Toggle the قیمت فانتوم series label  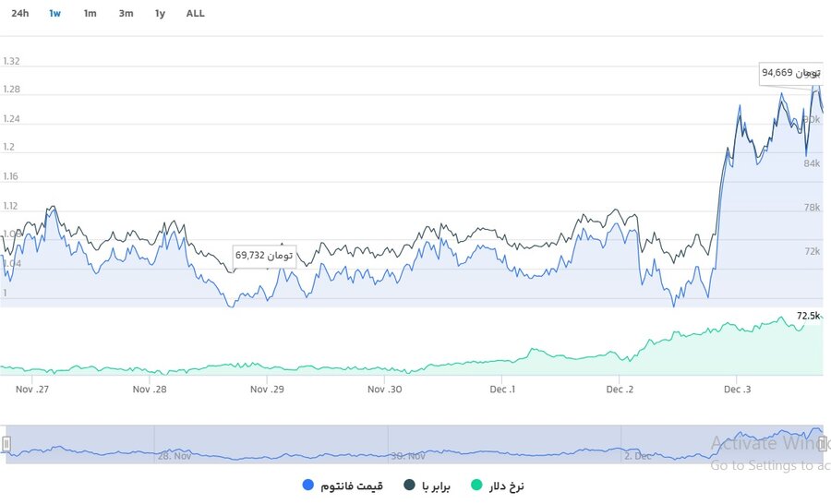click(x=352, y=486)
